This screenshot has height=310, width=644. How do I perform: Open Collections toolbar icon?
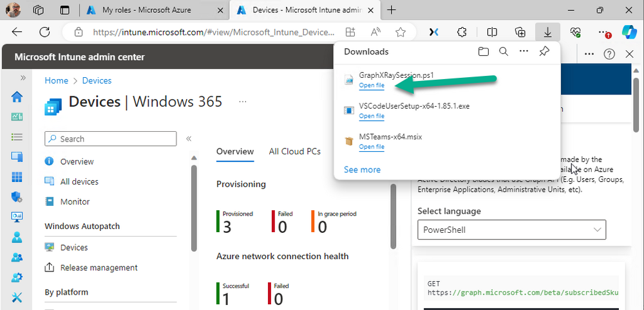coord(520,32)
